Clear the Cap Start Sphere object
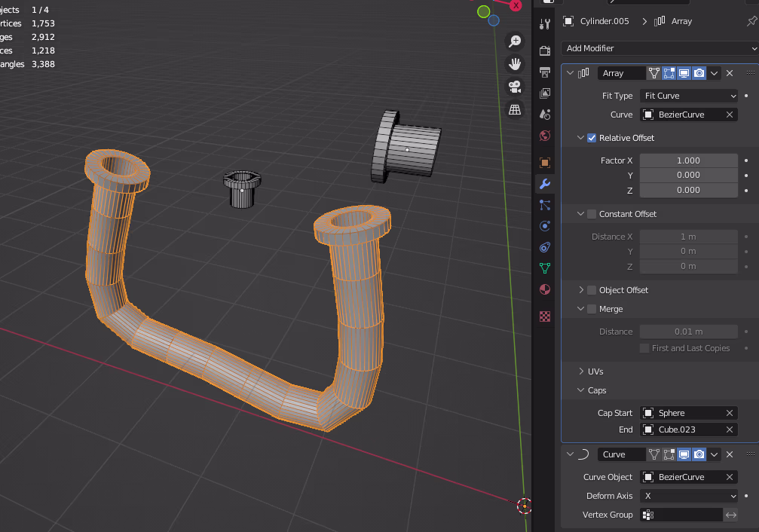Screen dimensions: 759x532 click(730, 413)
